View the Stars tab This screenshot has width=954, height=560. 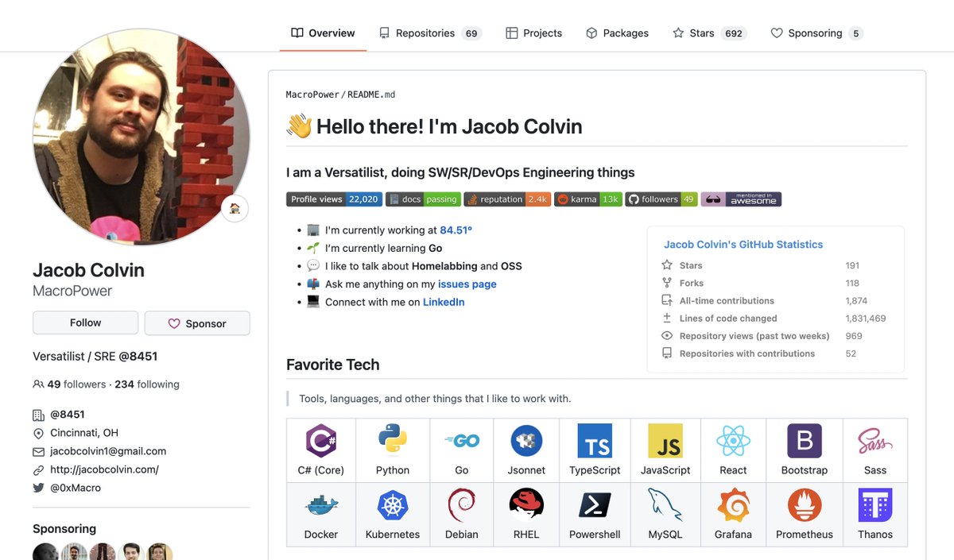[709, 33]
